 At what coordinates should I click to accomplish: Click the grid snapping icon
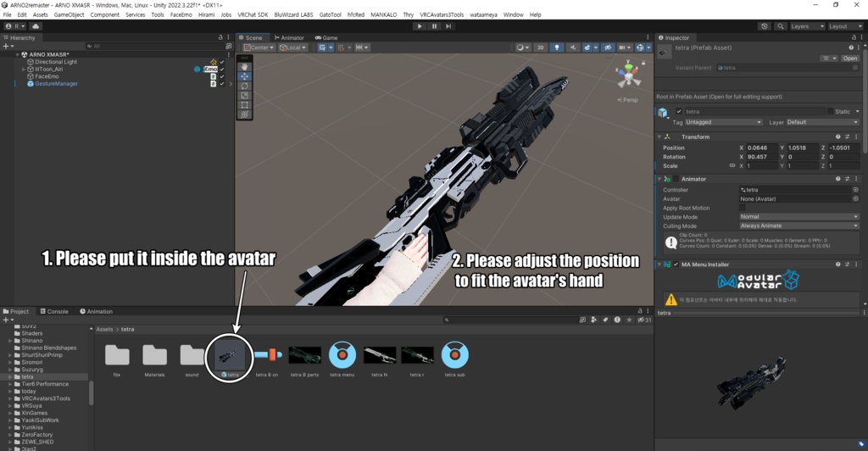coord(342,47)
